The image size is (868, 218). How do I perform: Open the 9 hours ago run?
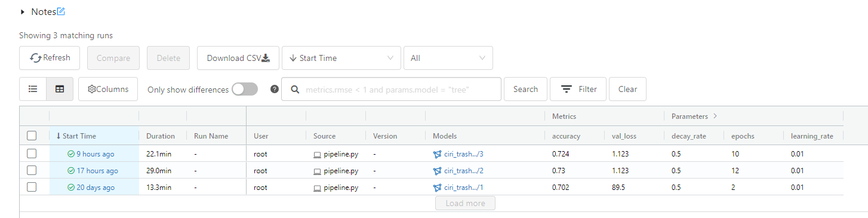pos(95,154)
